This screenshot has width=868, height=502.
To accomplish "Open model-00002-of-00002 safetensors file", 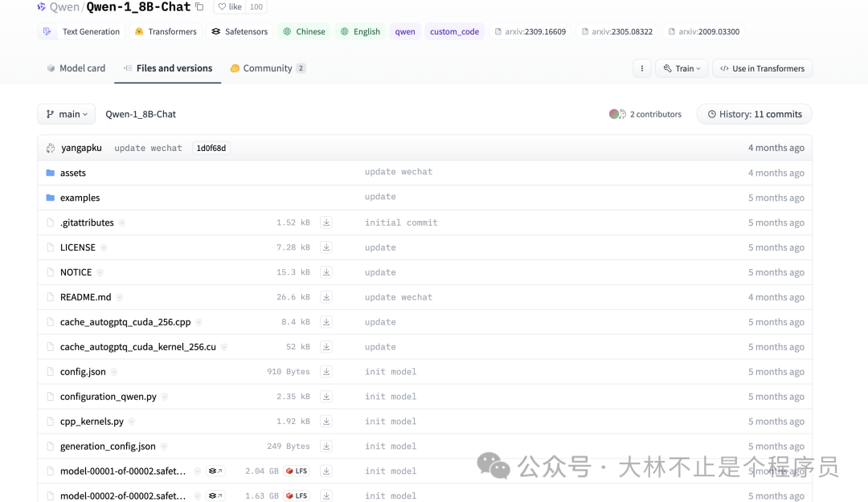I will [x=123, y=496].
